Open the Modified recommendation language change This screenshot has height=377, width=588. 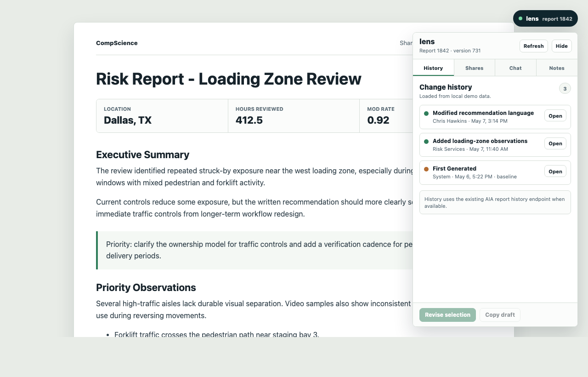(x=555, y=116)
